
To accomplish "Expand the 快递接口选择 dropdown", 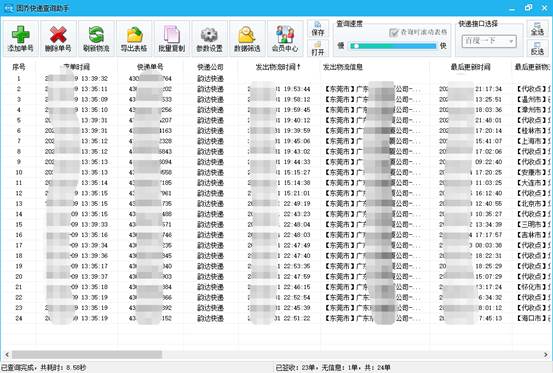I will click(489, 41).
